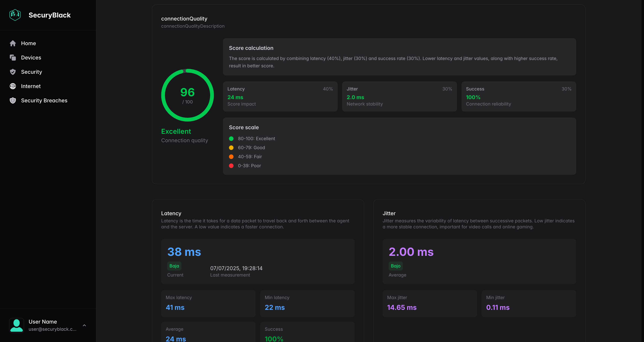Click the Min jitter 0.11 ms card

coord(529,304)
